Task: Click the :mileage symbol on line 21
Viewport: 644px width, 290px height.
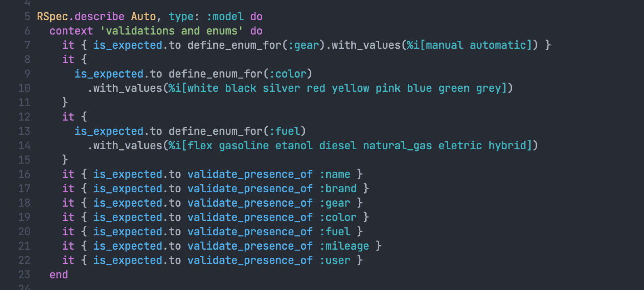Action: 344,246
